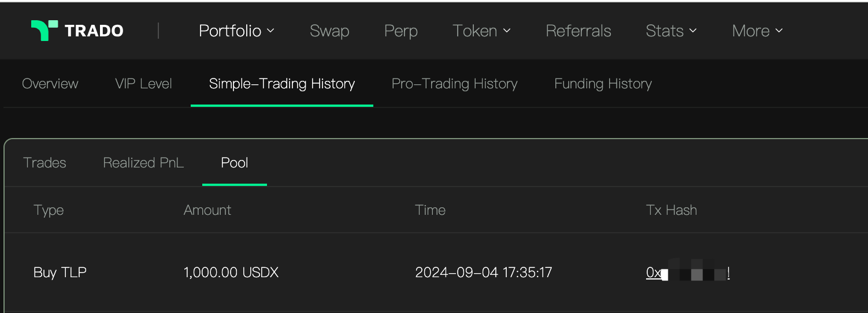Select the Simple-Trading History tab
The image size is (868, 313).
(282, 84)
